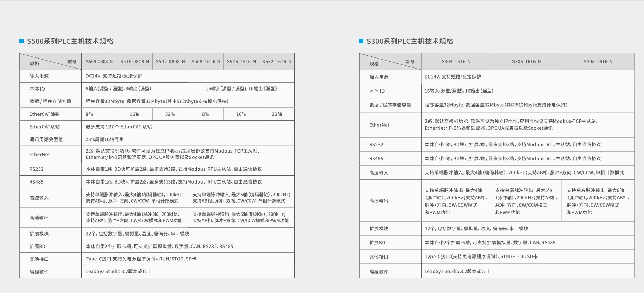Screen dimensions: 644x293
Task: Click the blue square beside S300系列PLC主机技术规格
Action: click(x=361, y=41)
